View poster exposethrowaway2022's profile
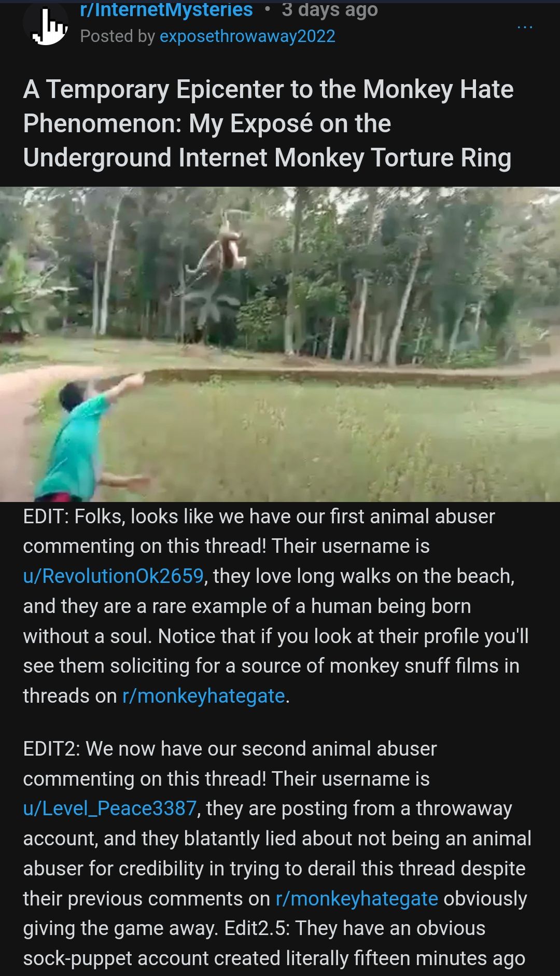 (x=247, y=36)
